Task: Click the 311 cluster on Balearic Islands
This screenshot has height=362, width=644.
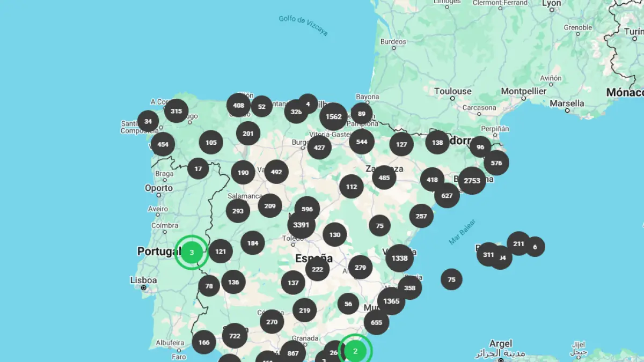Action: click(x=488, y=254)
